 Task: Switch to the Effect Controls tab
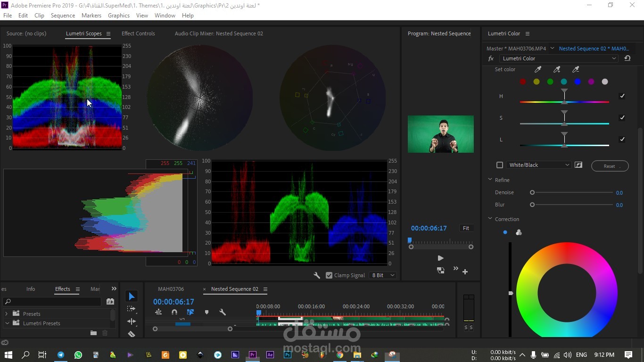click(138, 33)
